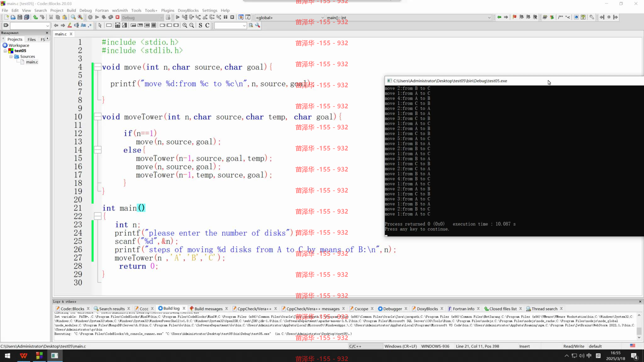Build the project with the gear icon

pyautogui.click(x=90, y=17)
